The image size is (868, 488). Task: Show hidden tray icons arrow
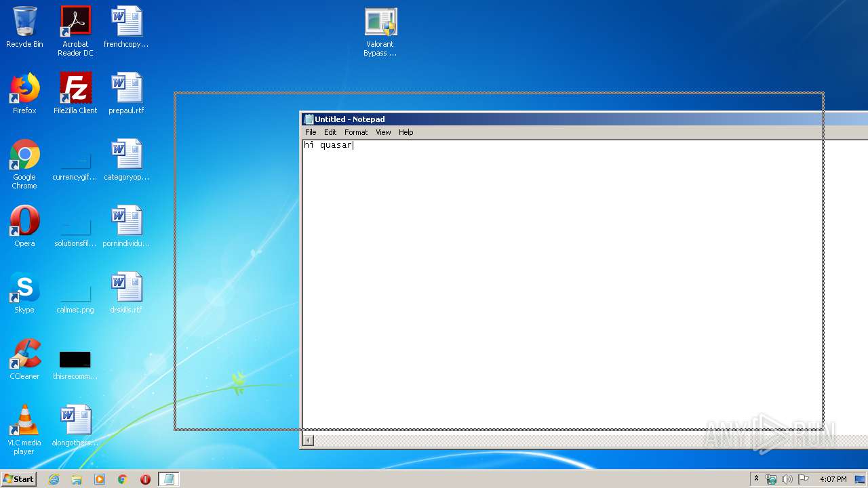757,479
